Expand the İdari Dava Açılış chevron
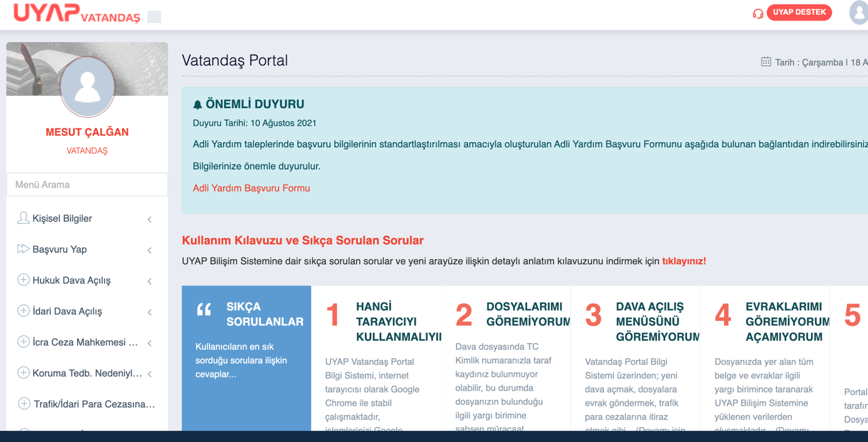This screenshot has width=868, height=442. click(x=150, y=312)
